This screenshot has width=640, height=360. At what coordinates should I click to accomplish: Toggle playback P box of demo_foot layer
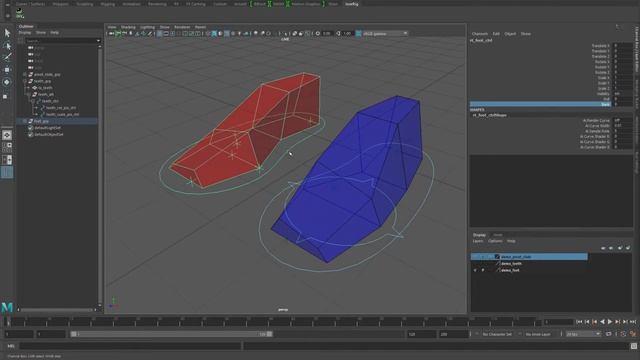(483, 270)
